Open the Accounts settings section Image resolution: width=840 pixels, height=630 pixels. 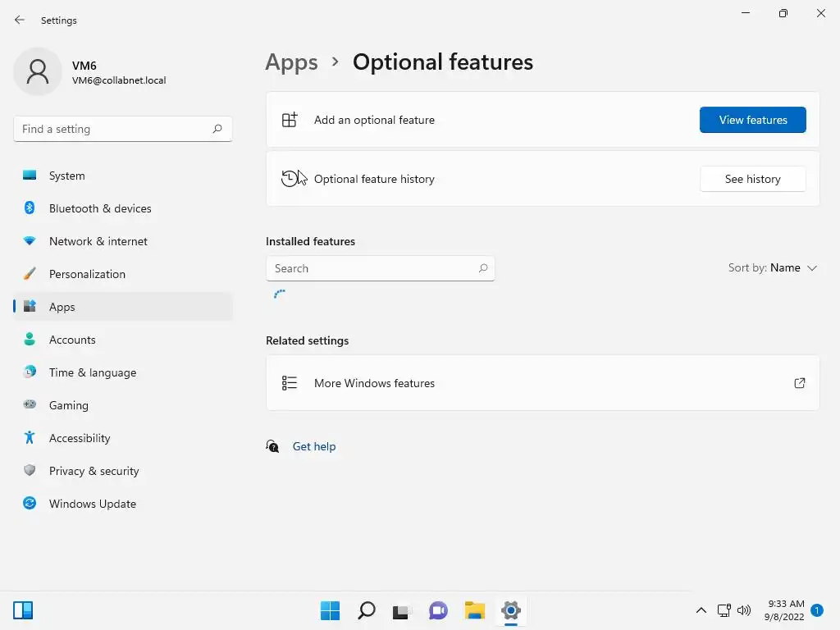pos(72,340)
